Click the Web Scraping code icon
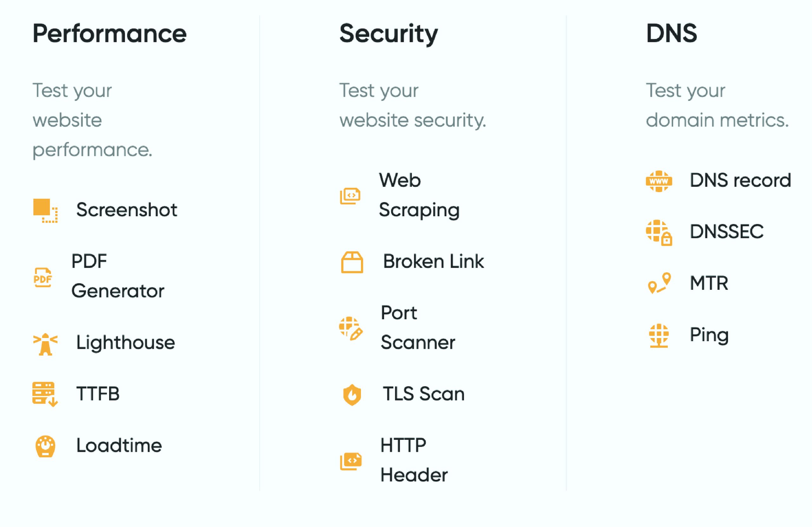 click(350, 195)
